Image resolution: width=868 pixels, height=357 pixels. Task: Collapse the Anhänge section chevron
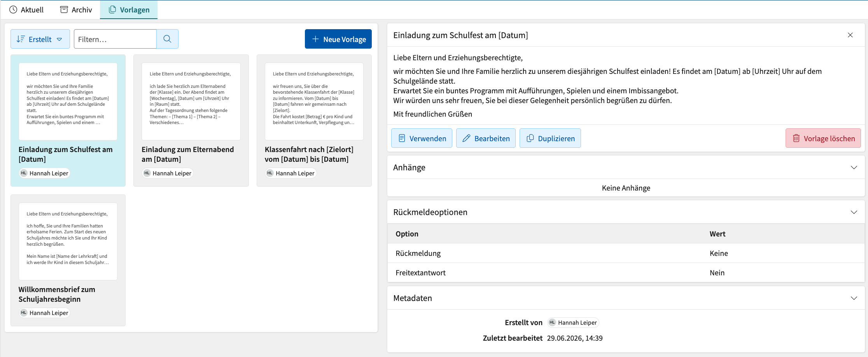[x=854, y=168]
